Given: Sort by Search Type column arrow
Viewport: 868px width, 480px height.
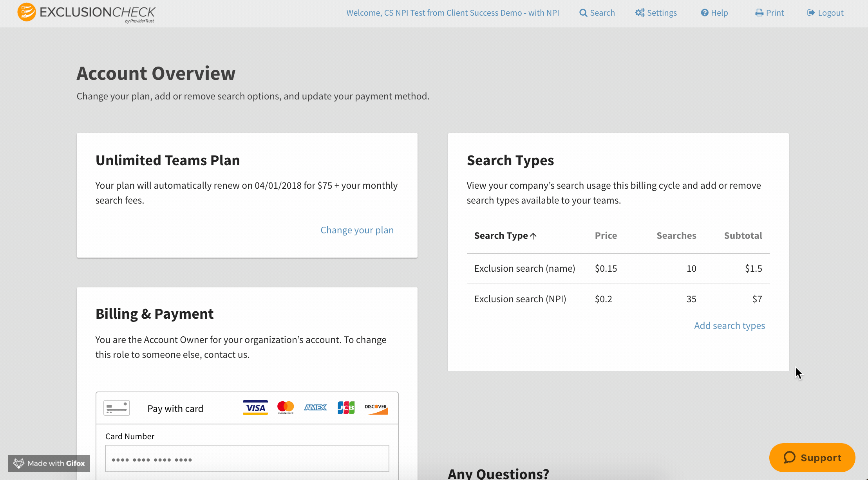Looking at the screenshot, I should click(533, 236).
